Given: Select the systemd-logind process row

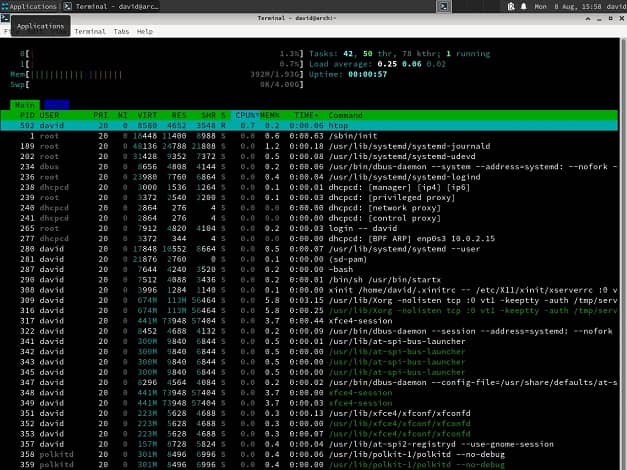Looking at the screenshot, I should click(x=309, y=177).
